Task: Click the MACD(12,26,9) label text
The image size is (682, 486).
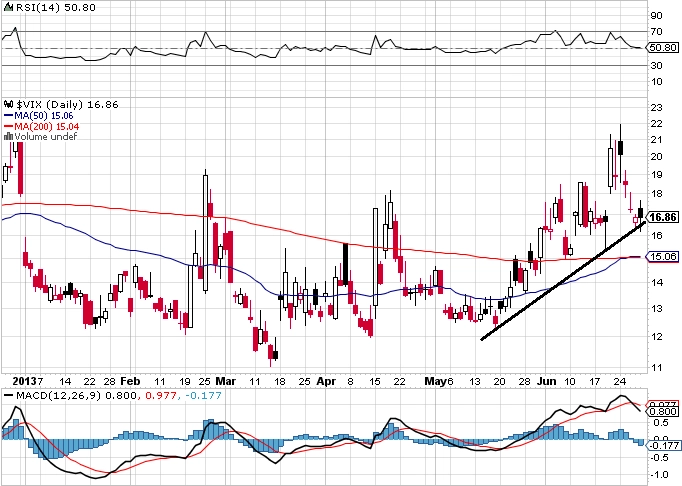Action: click(58, 396)
